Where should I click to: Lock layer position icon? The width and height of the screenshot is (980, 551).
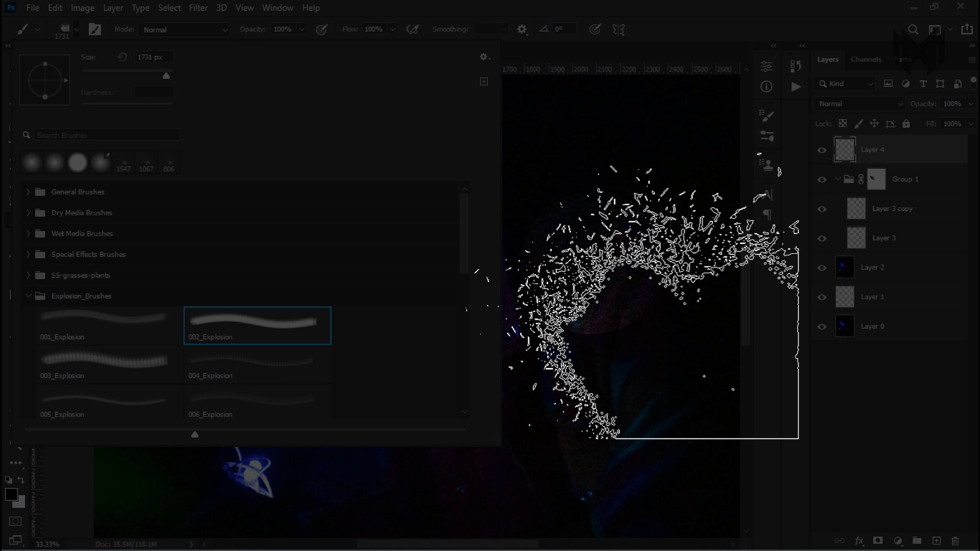pyautogui.click(x=875, y=123)
